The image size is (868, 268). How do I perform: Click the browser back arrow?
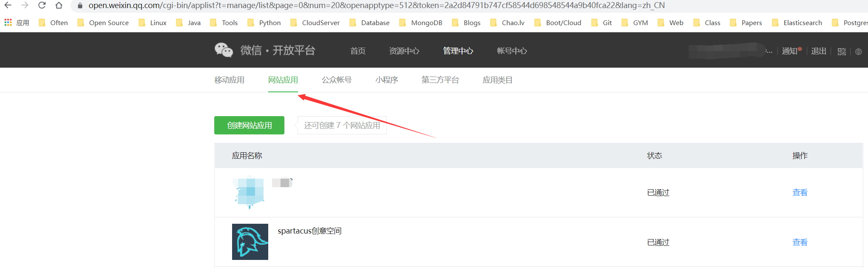pyautogui.click(x=8, y=5)
